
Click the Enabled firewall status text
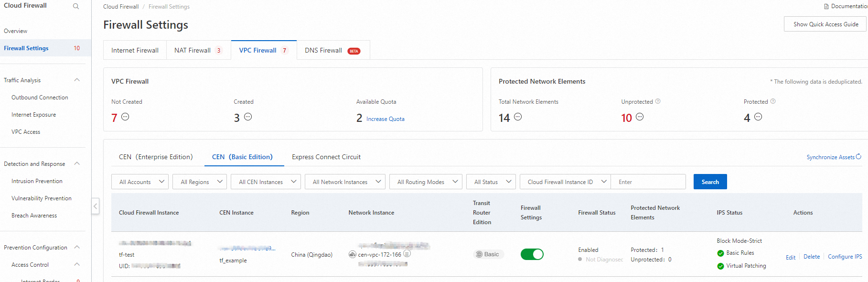point(588,250)
